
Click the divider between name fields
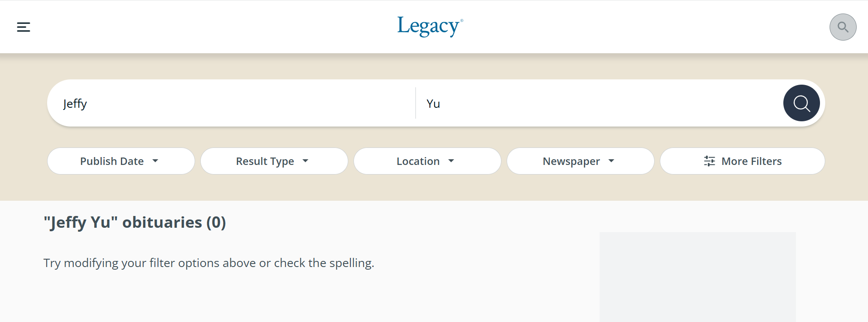tap(416, 103)
